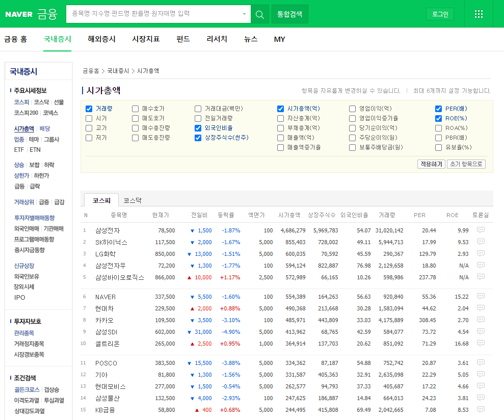Open the 배당 sidebar link
Viewport: 504px width, 420px height.
click(x=45, y=128)
